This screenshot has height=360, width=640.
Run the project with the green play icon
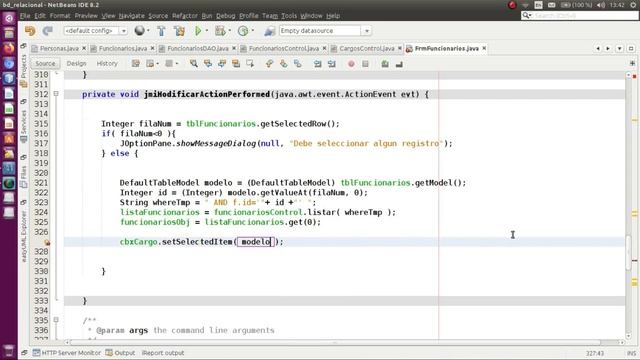pos(198,31)
